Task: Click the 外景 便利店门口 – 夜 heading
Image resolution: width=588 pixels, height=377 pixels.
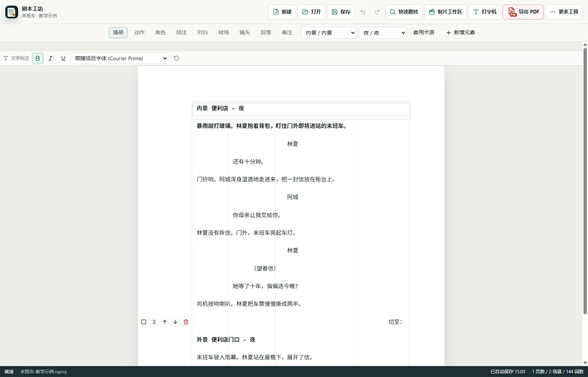Action: coord(226,340)
